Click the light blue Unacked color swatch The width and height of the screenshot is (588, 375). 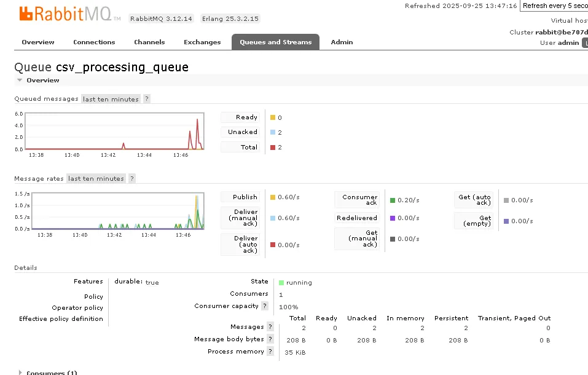click(x=273, y=132)
